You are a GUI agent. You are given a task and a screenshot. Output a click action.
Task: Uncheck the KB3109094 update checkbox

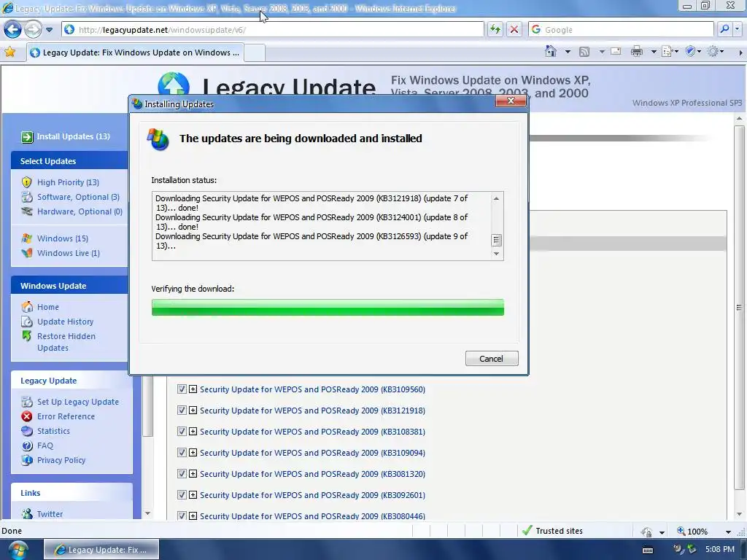click(182, 452)
